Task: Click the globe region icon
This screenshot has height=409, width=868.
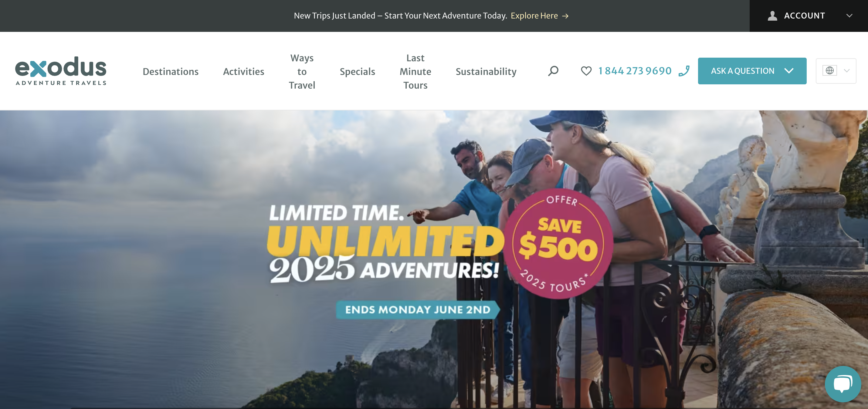Action: point(829,71)
